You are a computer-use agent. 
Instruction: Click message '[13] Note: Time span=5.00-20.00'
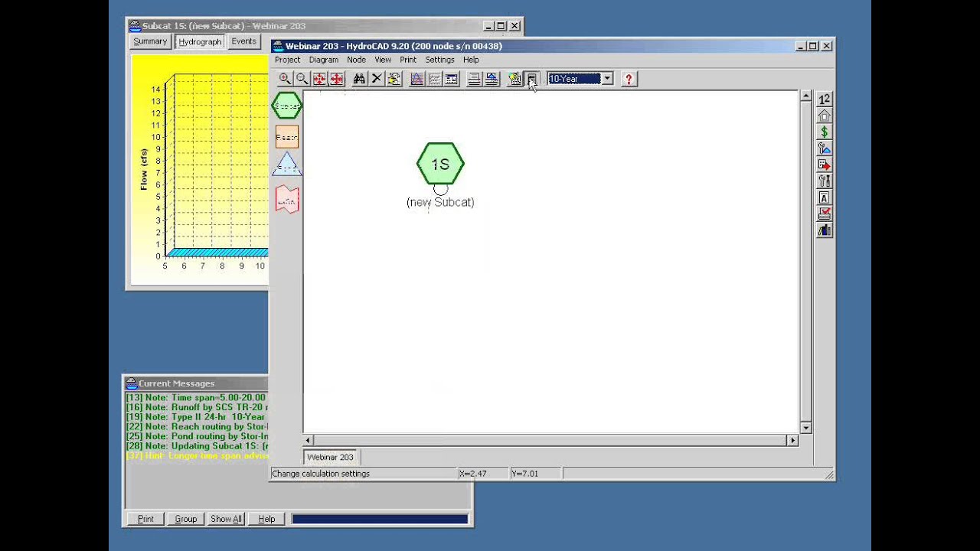pos(197,397)
